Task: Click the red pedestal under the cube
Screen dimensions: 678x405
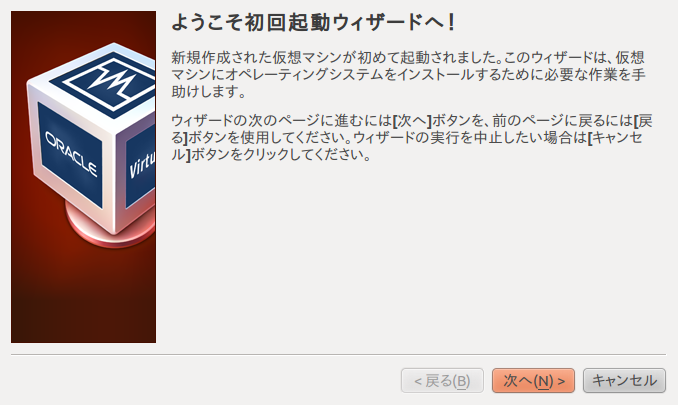Action: click(110, 227)
